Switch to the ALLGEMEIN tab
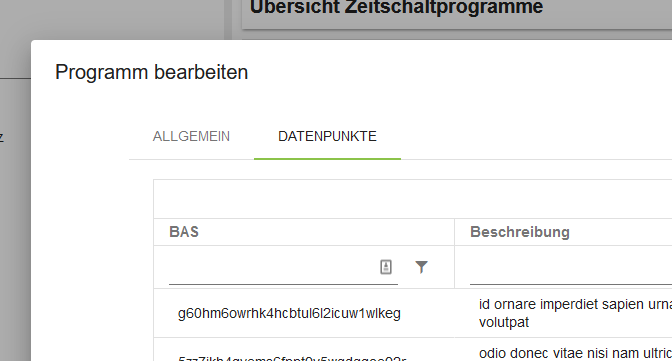This screenshot has width=672, height=361. [191, 136]
